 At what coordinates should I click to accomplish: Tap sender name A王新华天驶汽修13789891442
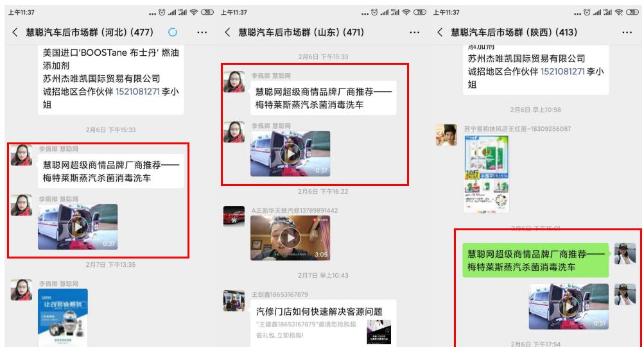(x=295, y=210)
